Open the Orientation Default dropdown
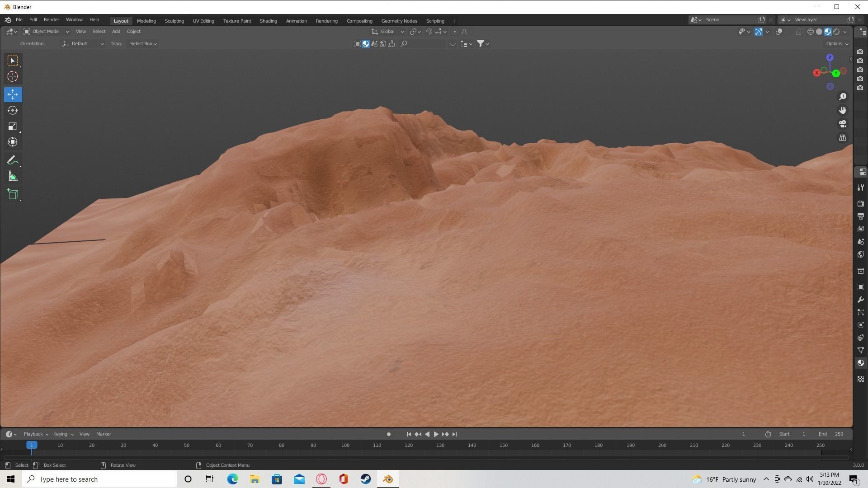 [83, 44]
